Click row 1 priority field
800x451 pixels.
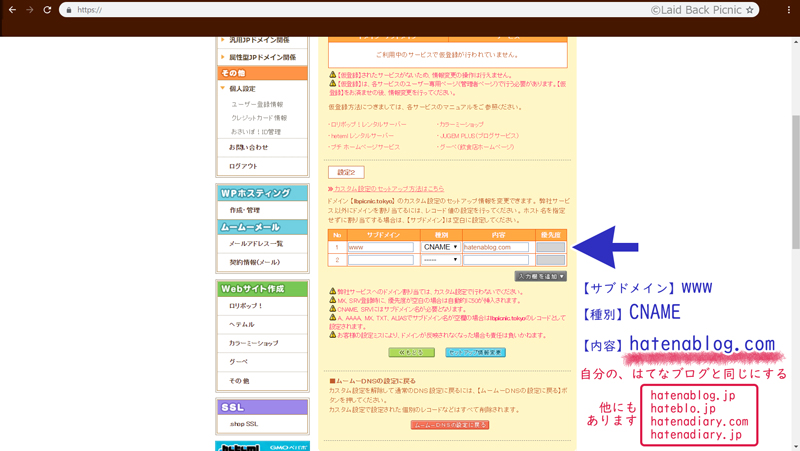click(551, 247)
